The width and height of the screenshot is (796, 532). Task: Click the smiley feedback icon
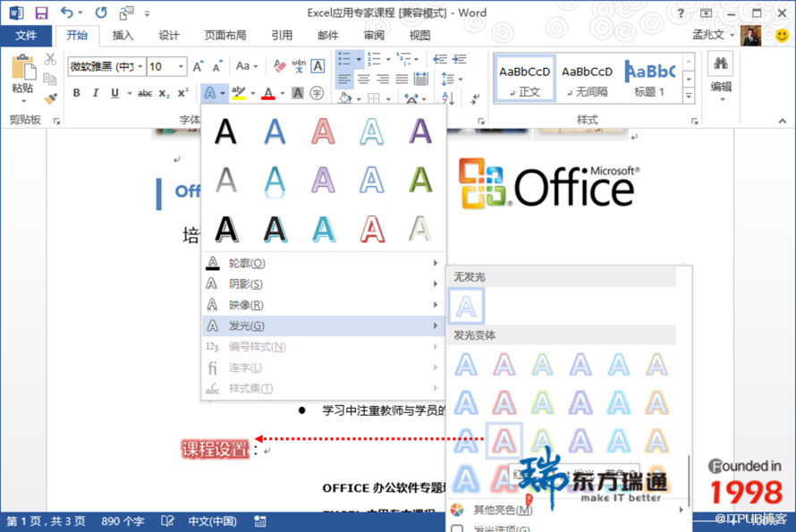(783, 35)
